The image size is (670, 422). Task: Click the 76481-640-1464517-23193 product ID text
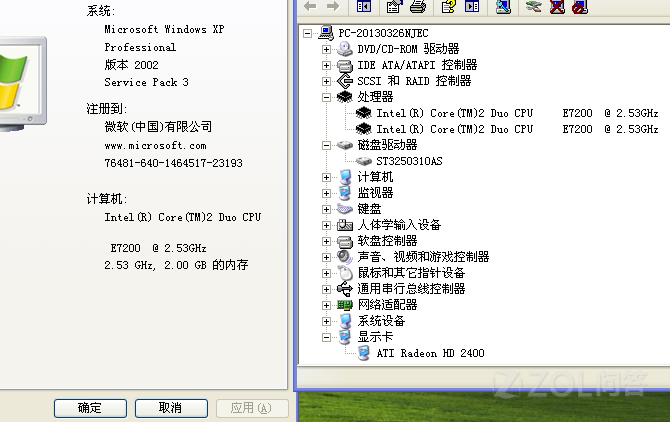coord(173,163)
